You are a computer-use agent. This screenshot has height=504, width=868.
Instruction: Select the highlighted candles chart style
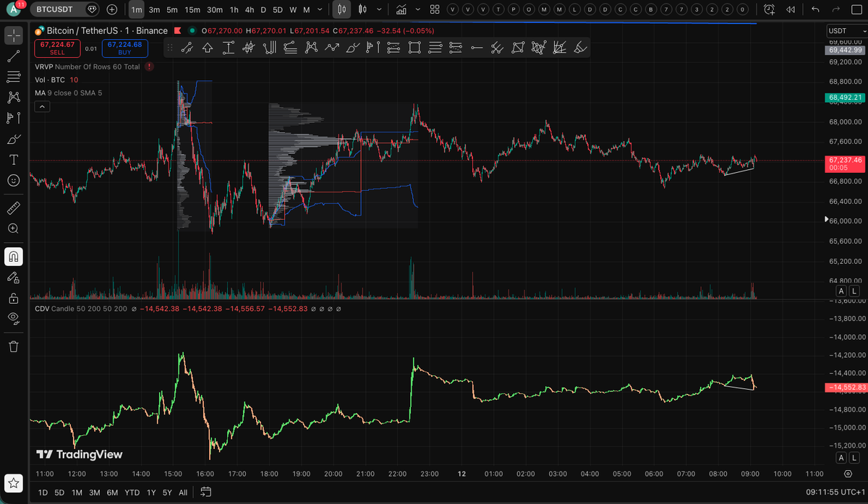[x=343, y=9]
